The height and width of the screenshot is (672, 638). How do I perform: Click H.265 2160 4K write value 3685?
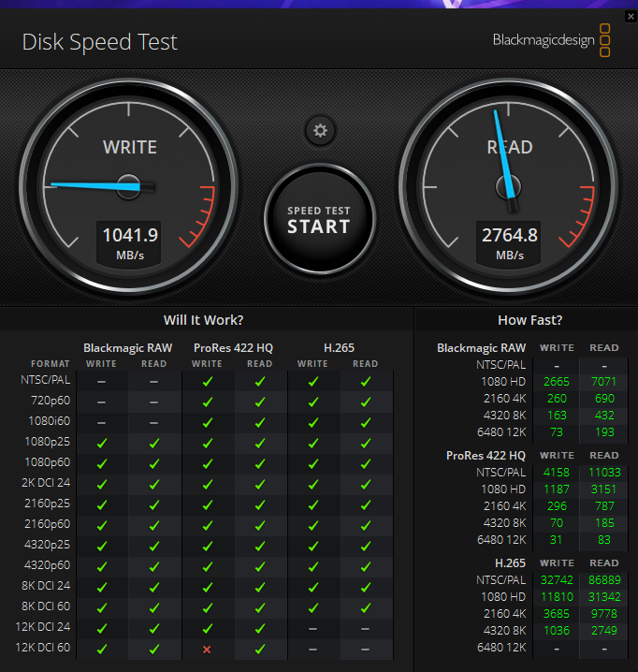(557, 614)
